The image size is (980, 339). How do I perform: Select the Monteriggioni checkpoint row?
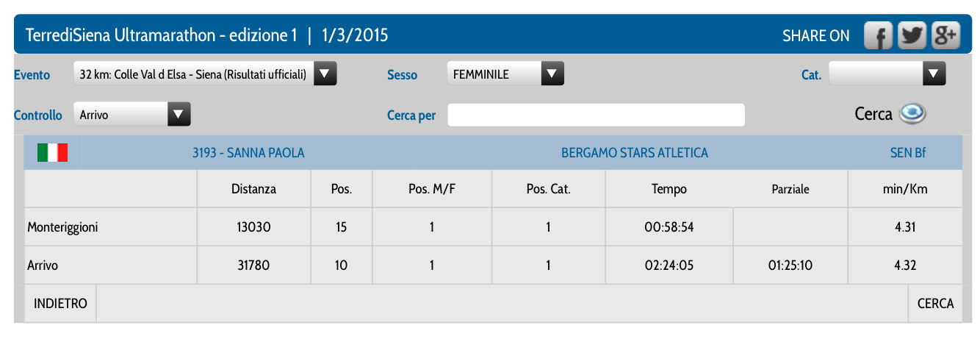coord(493,227)
